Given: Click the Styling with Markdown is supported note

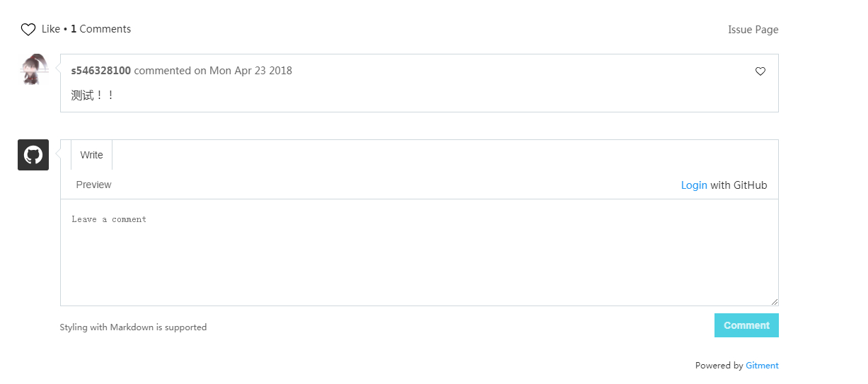Looking at the screenshot, I should (133, 327).
